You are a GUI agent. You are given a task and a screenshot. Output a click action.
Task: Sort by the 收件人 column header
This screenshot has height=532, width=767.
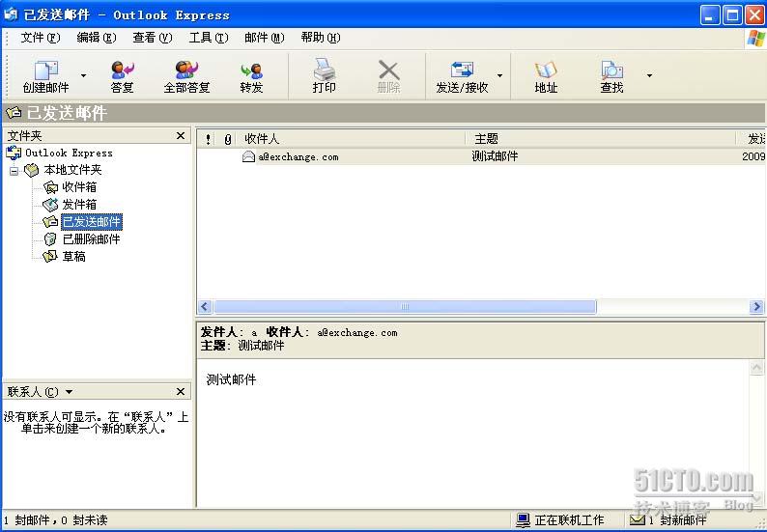pos(352,139)
